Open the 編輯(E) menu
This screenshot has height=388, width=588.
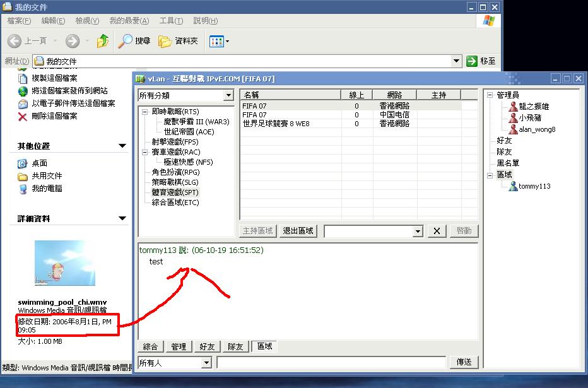(53, 21)
